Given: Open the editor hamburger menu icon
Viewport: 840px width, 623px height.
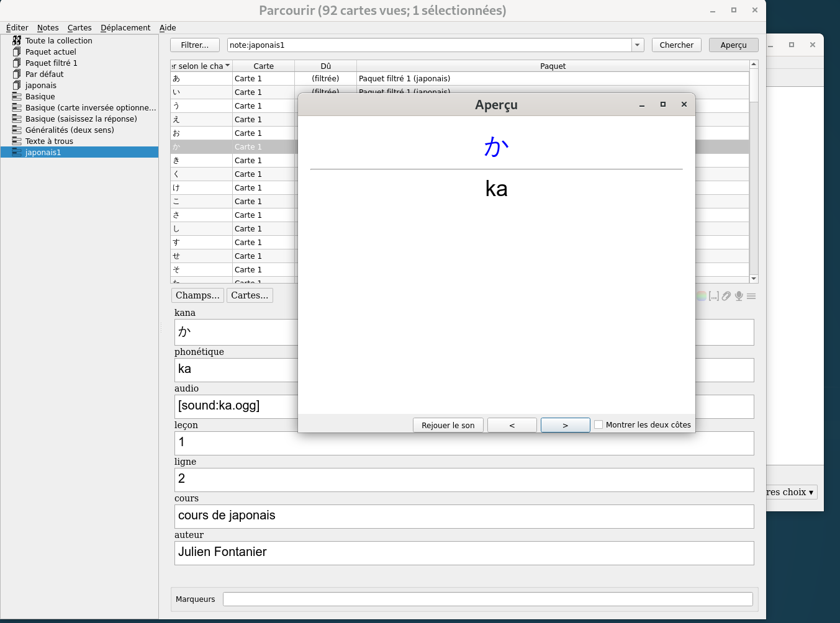Looking at the screenshot, I should coord(751,296).
